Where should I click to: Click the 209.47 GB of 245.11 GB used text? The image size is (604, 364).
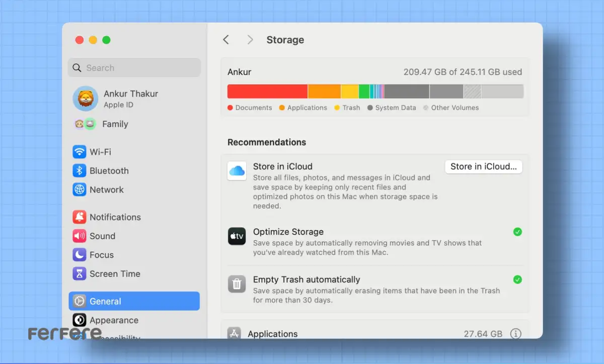tap(463, 72)
